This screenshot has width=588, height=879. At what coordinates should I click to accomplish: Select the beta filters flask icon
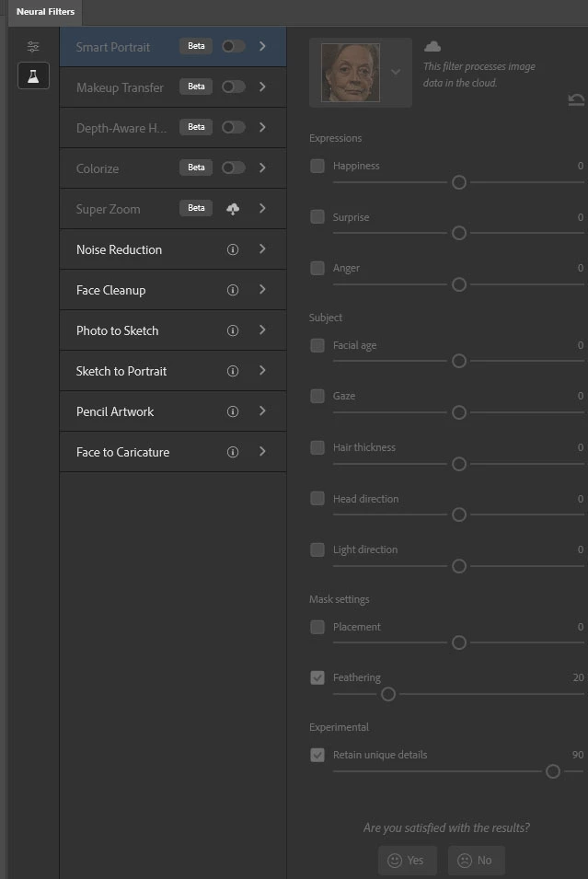tap(33, 76)
